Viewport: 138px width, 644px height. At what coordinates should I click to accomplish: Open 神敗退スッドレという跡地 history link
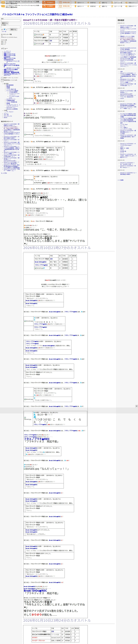(x=127, y=36)
